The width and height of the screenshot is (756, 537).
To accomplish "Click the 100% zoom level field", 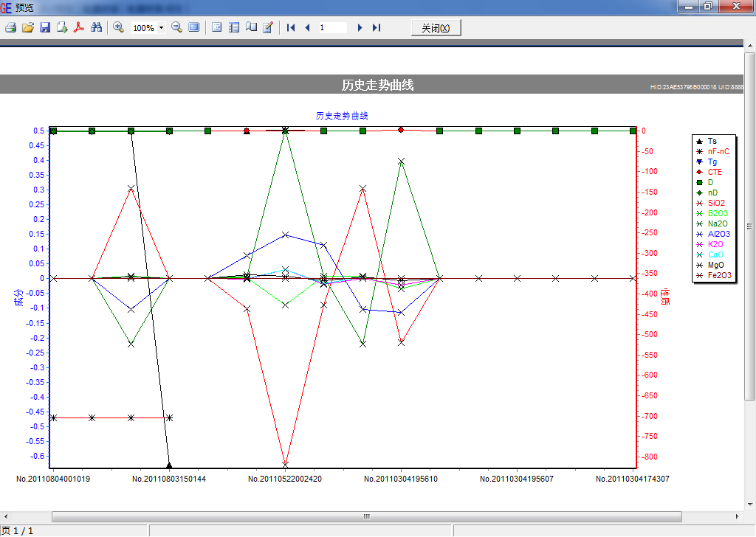I will (x=144, y=28).
